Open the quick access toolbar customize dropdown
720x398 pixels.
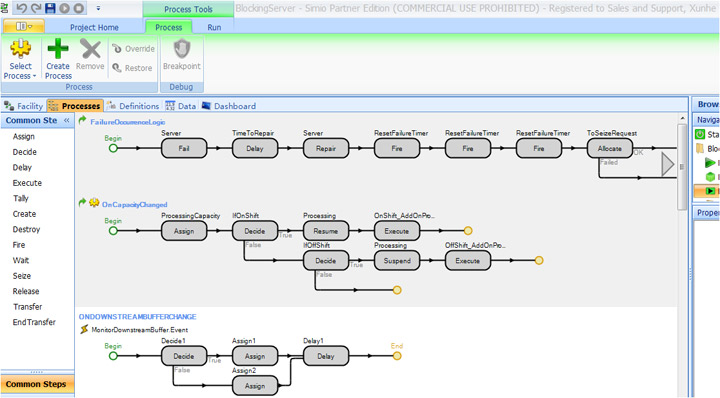click(98, 8)
